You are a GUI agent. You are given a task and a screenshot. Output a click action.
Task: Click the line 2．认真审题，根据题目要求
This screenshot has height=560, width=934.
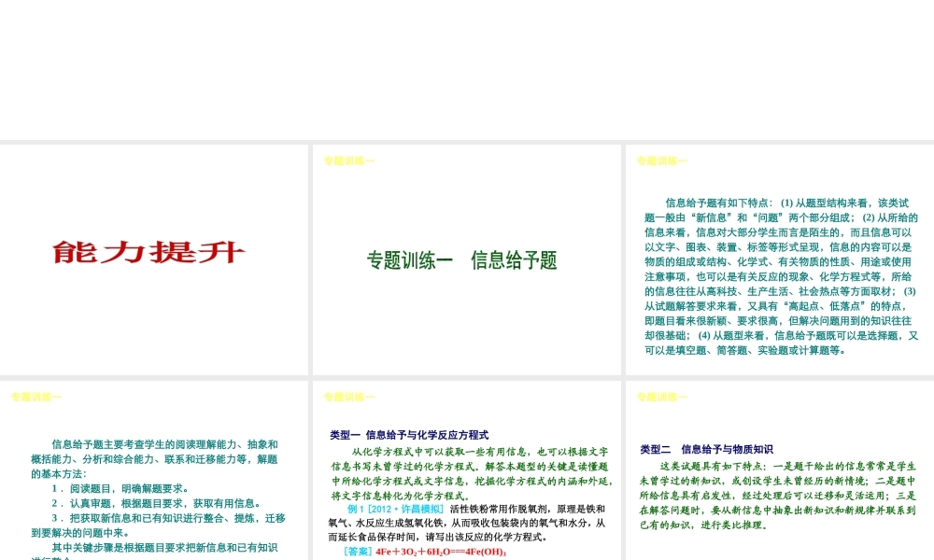coord(157,503)
